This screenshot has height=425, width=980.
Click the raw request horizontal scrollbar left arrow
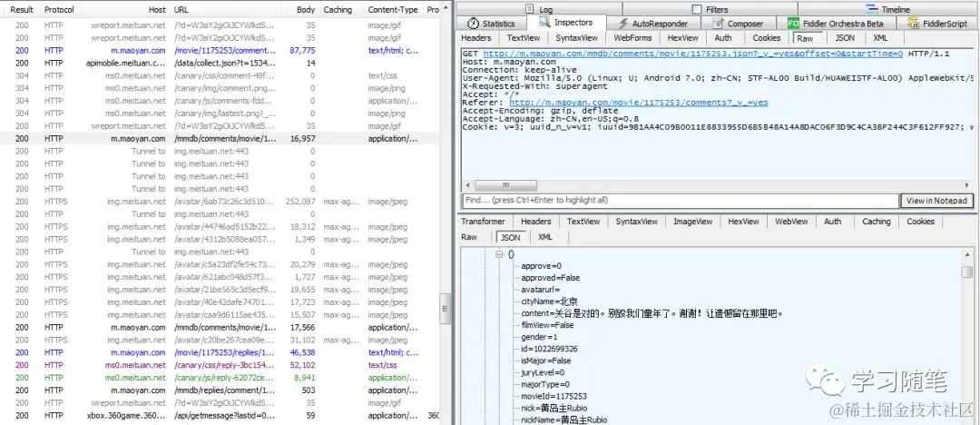pyautogui.click(x=468, y=185)
